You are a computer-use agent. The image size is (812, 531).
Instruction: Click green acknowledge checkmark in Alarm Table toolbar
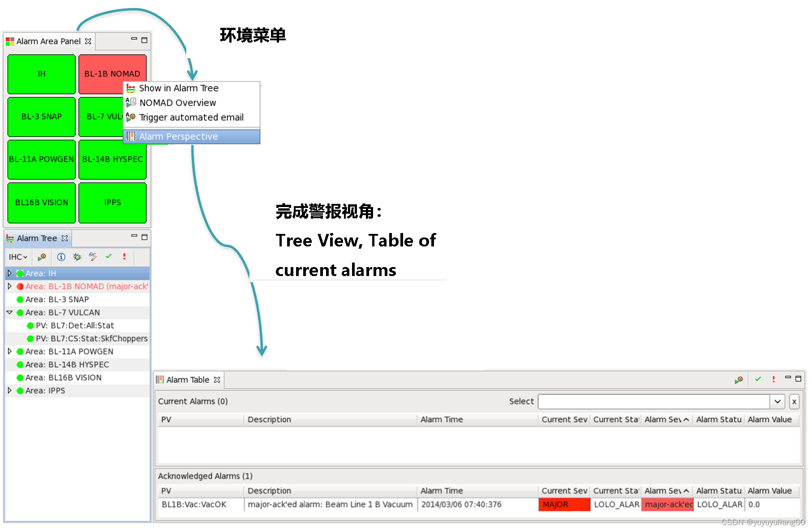(x=758, y=379)
